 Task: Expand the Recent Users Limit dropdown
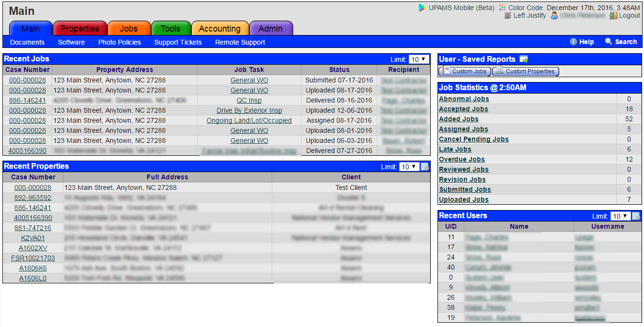pyautogui.click(x=621, y=216)
